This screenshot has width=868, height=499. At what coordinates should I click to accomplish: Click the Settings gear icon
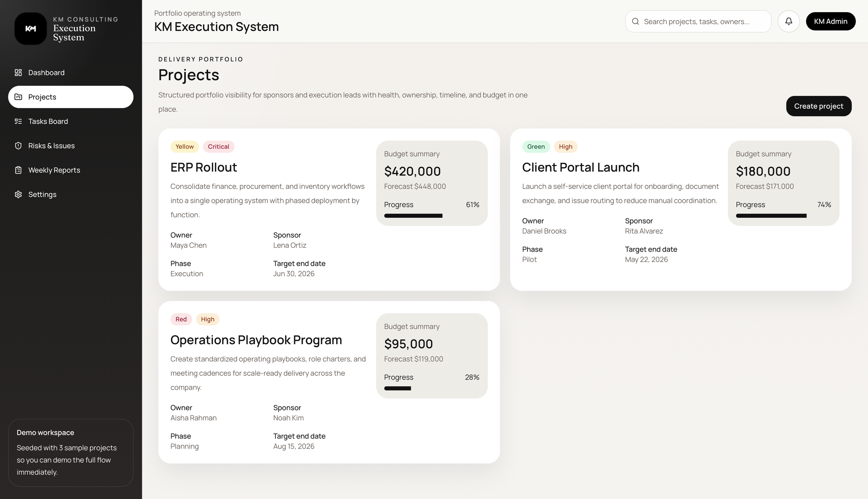click(18, 194)
